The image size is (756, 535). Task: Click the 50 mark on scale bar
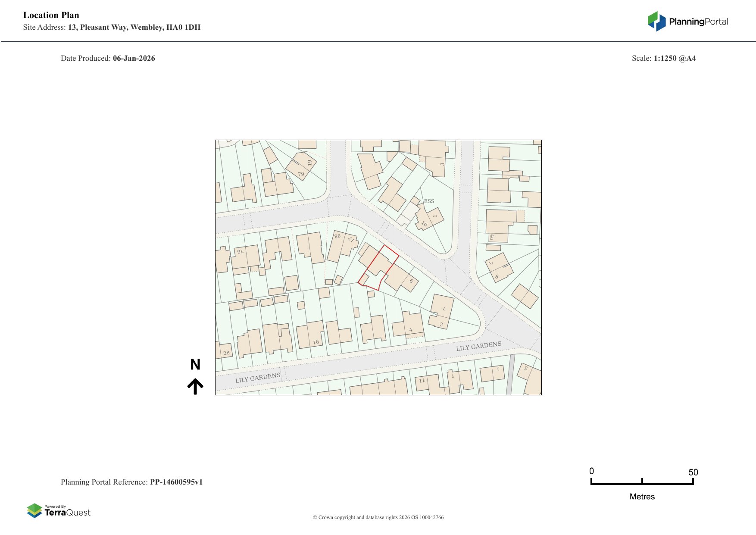point(693,472)
